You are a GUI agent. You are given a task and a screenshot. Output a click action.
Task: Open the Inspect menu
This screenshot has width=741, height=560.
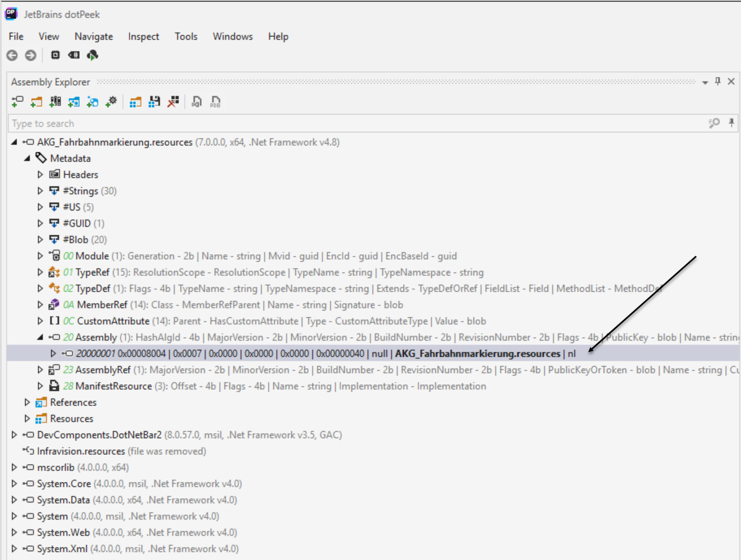click(x=144, y=36)
